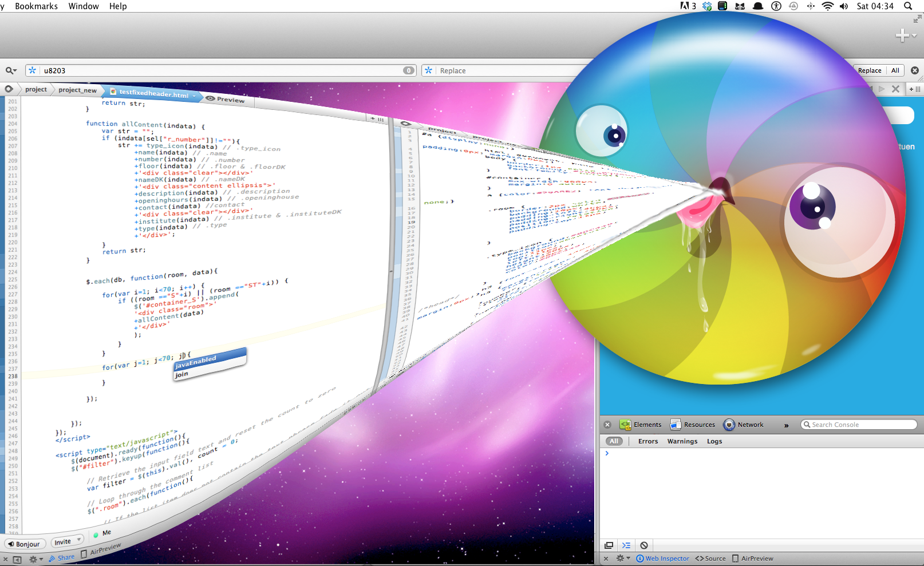Filter console to Errors only
924x566 pixels.
pos(648,441)
